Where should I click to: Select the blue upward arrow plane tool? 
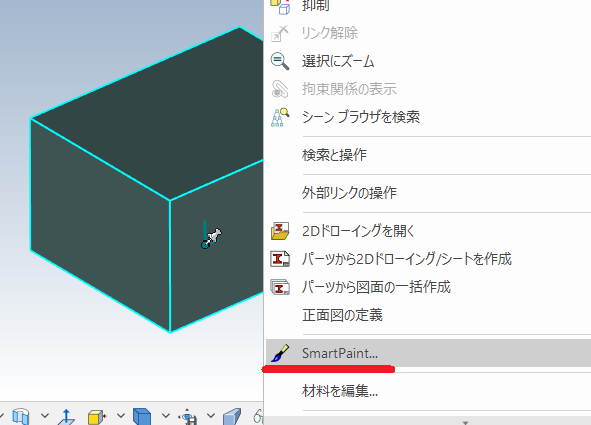point(66,417)
